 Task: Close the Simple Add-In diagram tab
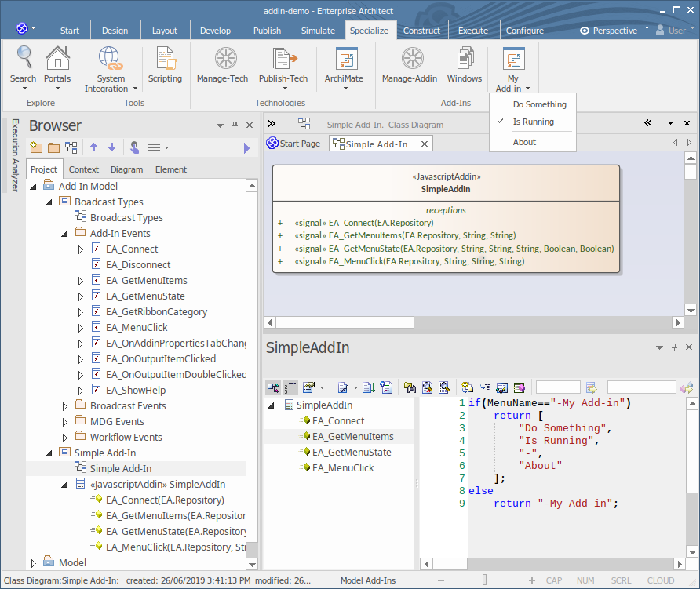424,144
